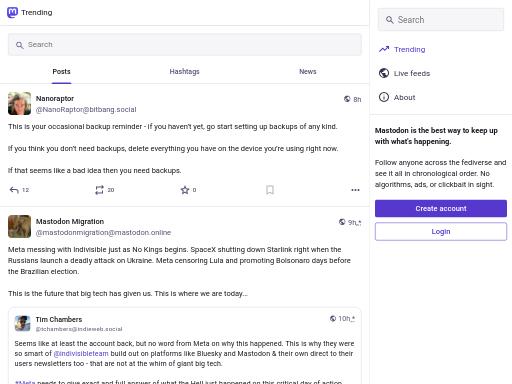512x384 pixels.
Task: Click globe icon on Tim Chambers quoted post
Action: [333, 319]
